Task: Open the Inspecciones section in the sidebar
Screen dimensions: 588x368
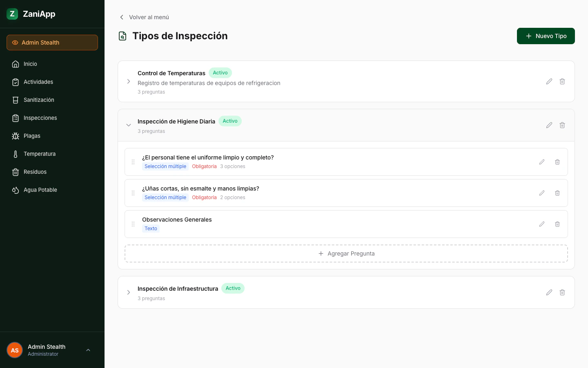Action: click(x=40, y=118)
